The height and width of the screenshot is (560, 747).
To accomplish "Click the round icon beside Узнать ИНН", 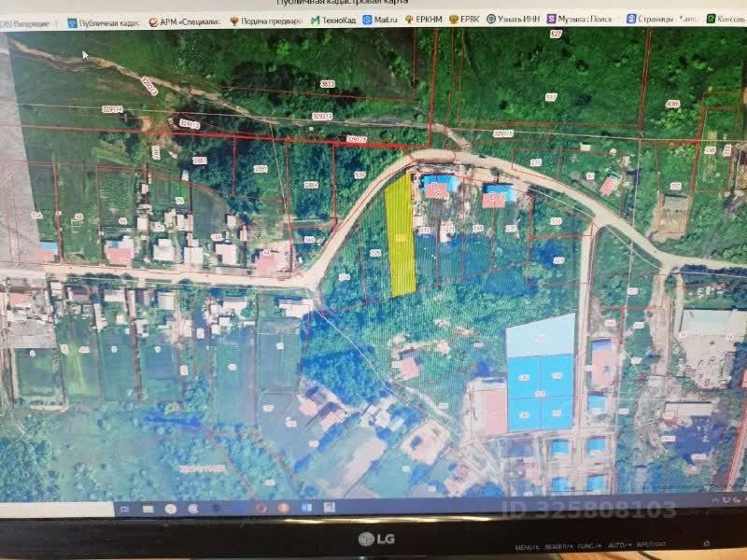I will click(491, 19).
